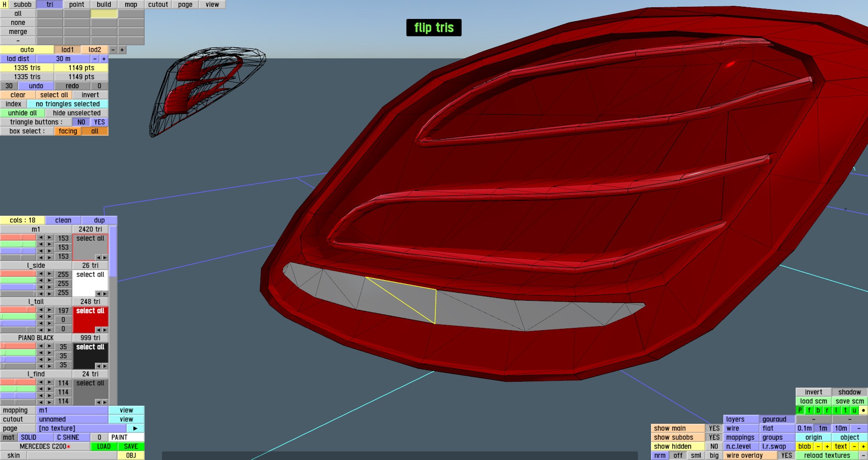Open the build menu
Screen dimensions: 868x460
(104, 5)
